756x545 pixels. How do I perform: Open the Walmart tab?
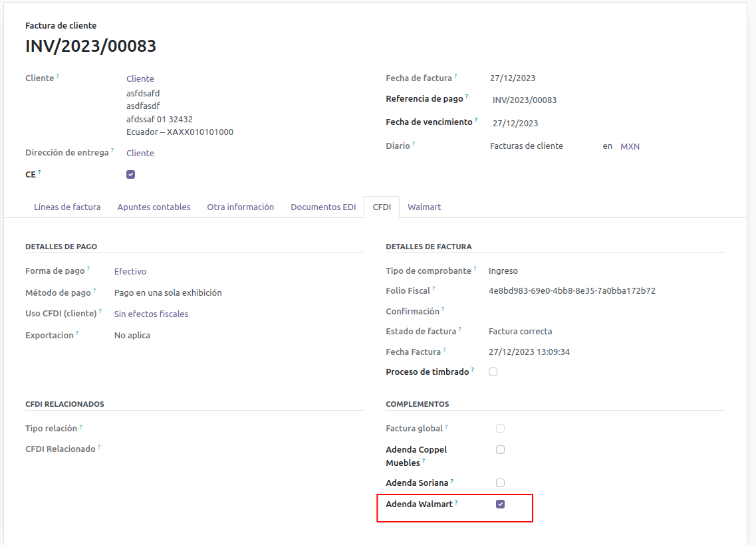click(424, 207)
